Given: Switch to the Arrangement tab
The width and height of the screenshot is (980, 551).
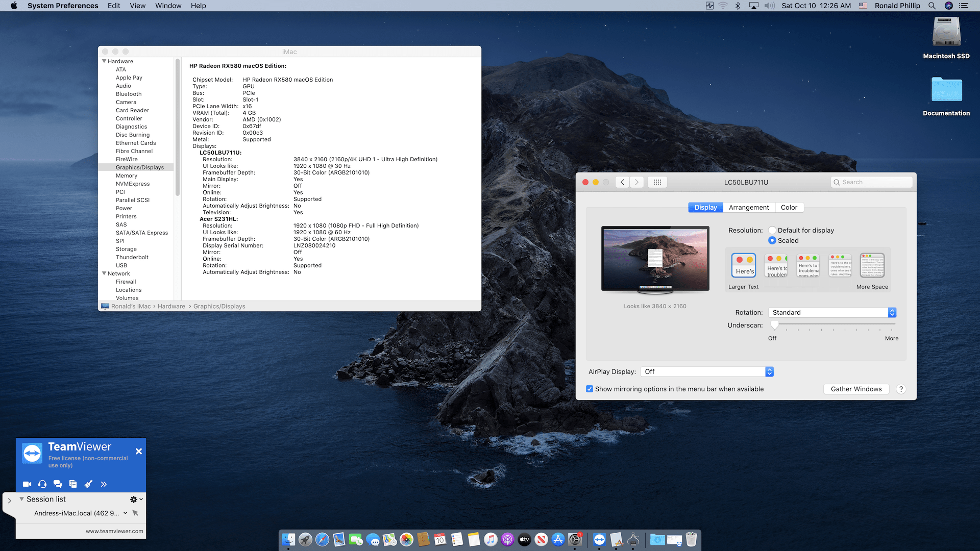Looking at the screenshot, I should [x=748, y=208].
